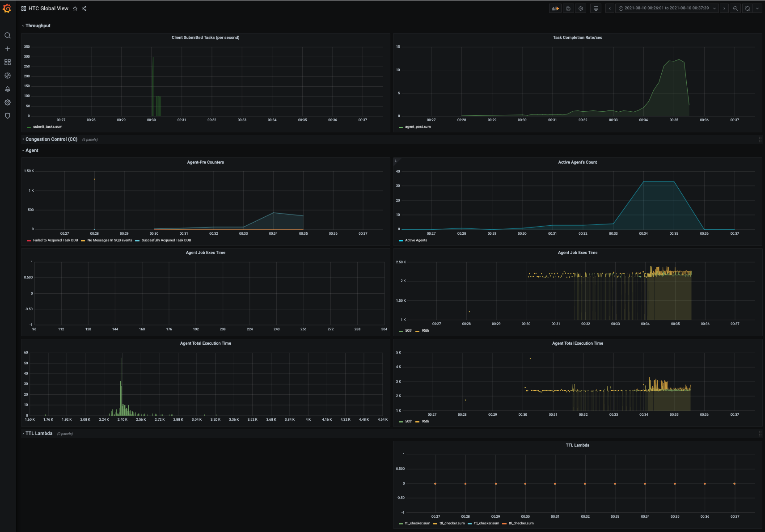Refresh the dashboard
The width and height of the screenshot is (765, 532).
click(748, 8)
